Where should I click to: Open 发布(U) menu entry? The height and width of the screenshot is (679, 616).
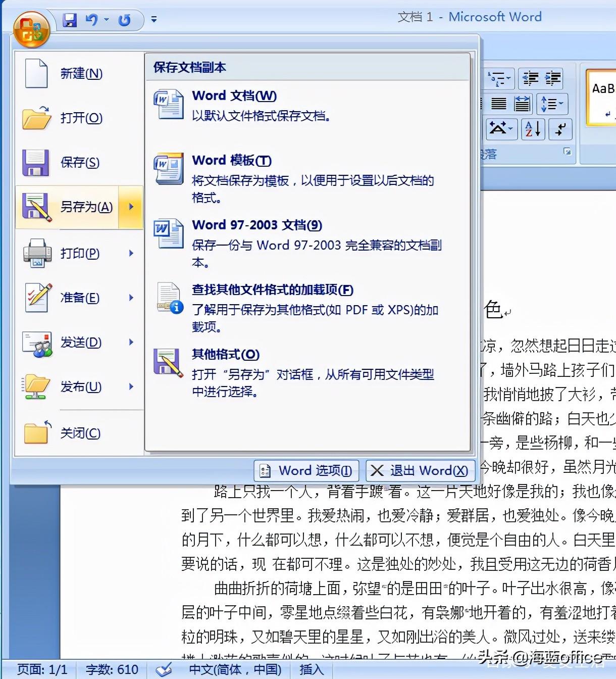[79, 386]
